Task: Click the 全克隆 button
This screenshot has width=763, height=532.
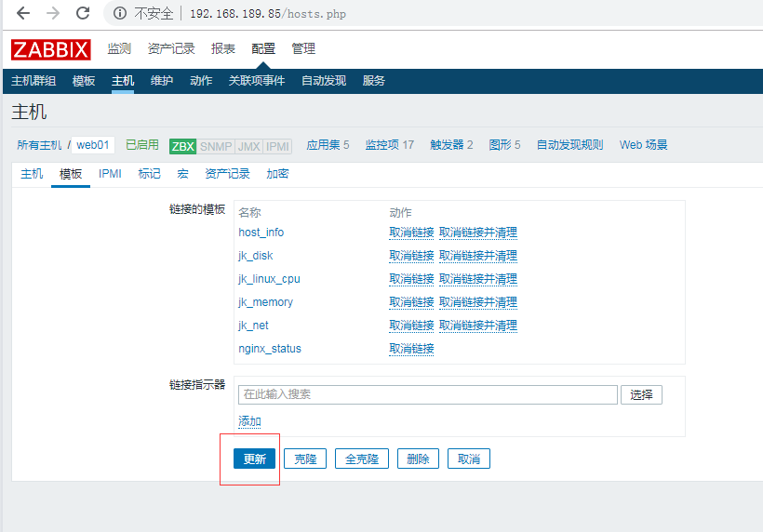Action: point(362,459)
